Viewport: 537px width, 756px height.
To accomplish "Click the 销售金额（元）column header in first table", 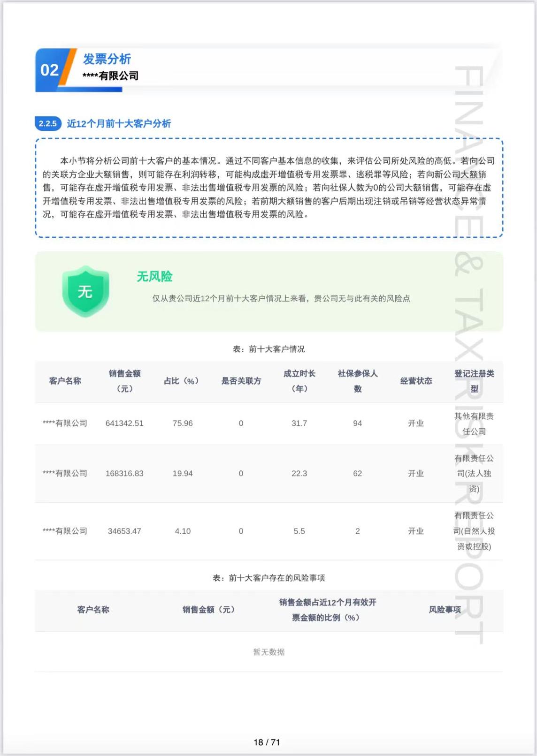I will (124, 381).
